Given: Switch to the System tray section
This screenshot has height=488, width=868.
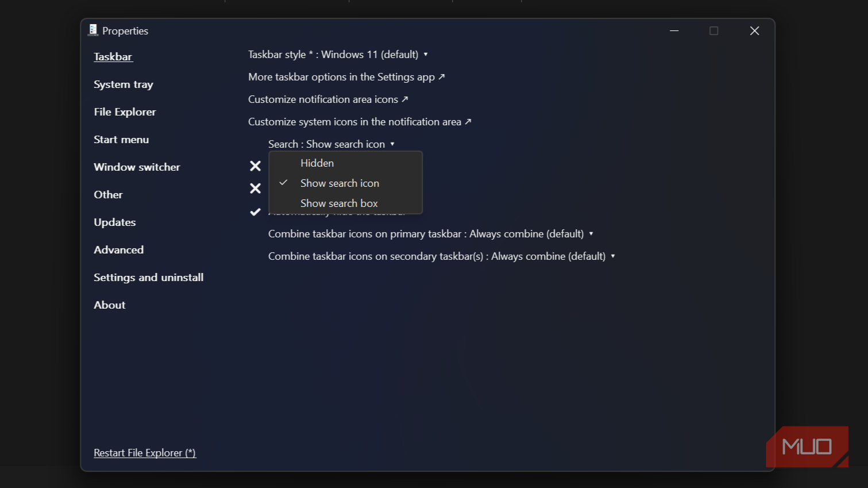Looking at the screenshot, I should click(x=124, y=84).
